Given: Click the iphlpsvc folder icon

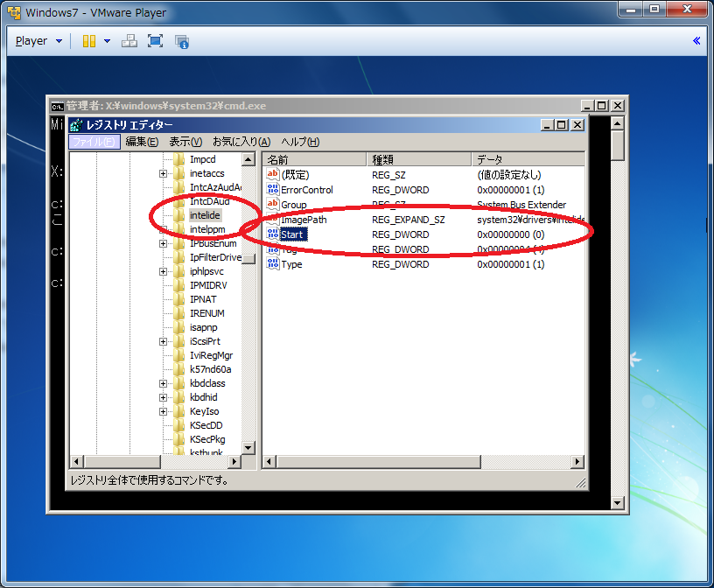Looking at the screenshot, I should (179, 271).
